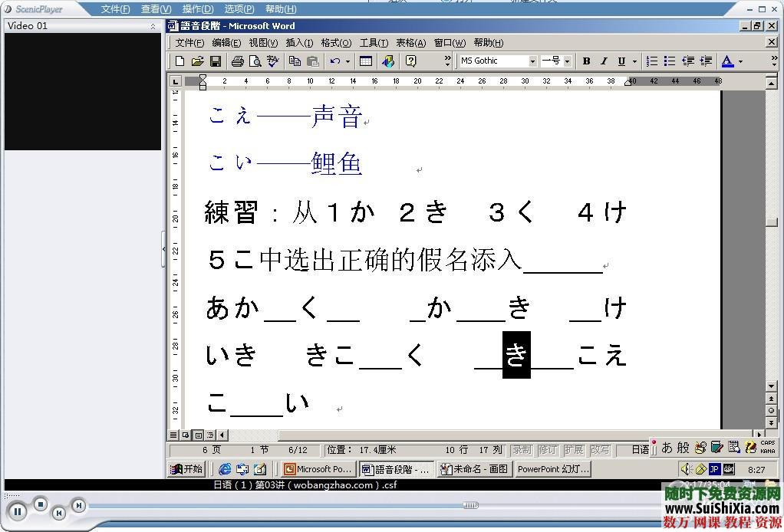
Task: Collapse the Video 01 panel
Action: tap(153, 26)
